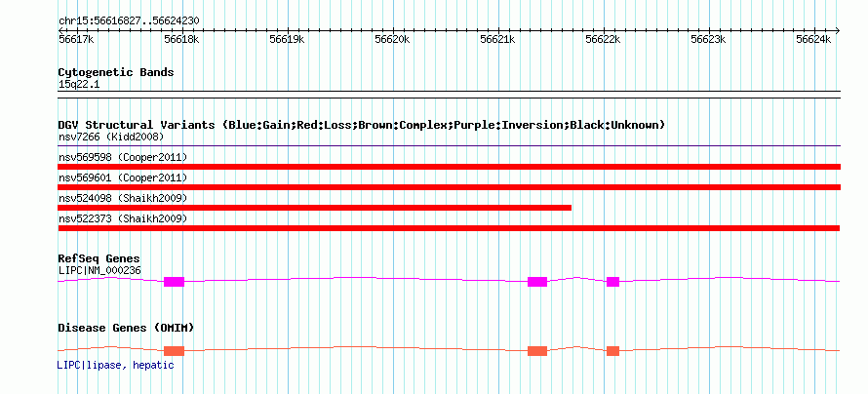Click the magenta LIPC exon near 56621k
This screenshot has width=868, height=394.
point(537,282)
